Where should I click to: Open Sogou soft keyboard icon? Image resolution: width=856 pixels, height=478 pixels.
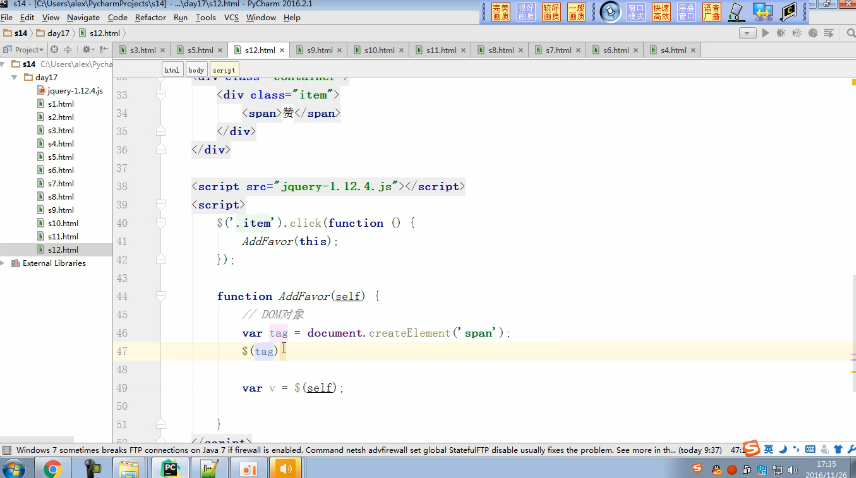click(x=810, y=449)
